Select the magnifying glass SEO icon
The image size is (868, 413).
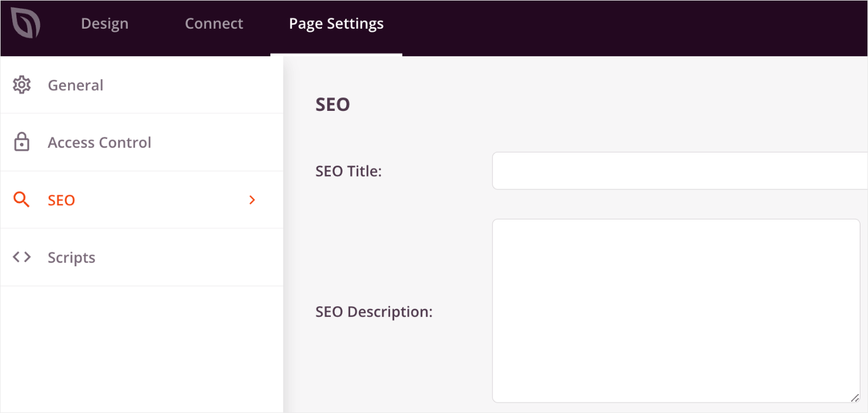[x=21, y=199]
